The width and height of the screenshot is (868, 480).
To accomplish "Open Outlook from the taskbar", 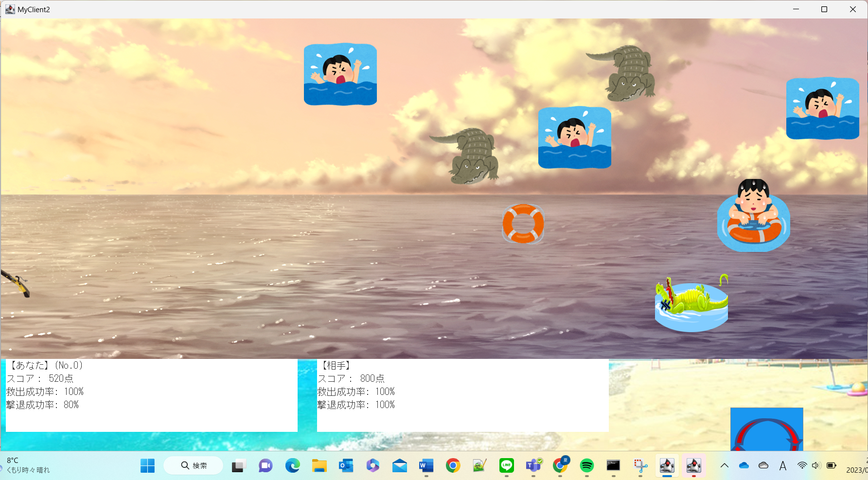I will (x=346, y=466).
